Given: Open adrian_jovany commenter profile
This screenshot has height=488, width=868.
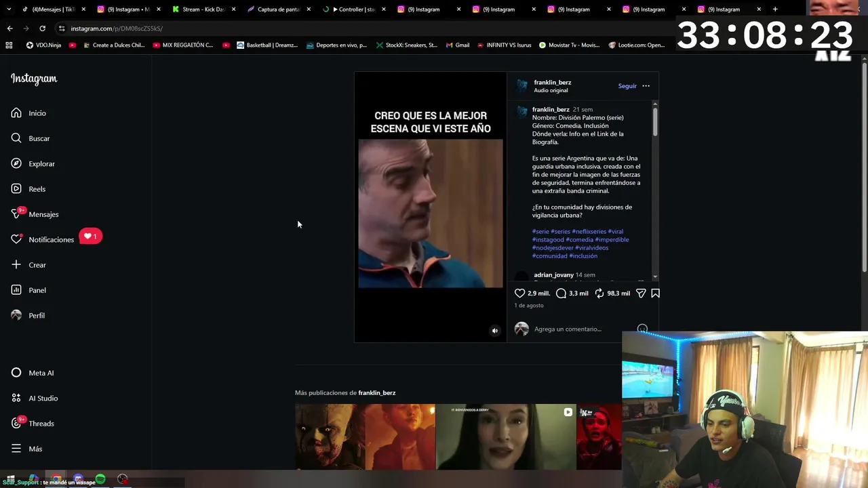Looking at the screenshot, I should [x=553, y=275].
